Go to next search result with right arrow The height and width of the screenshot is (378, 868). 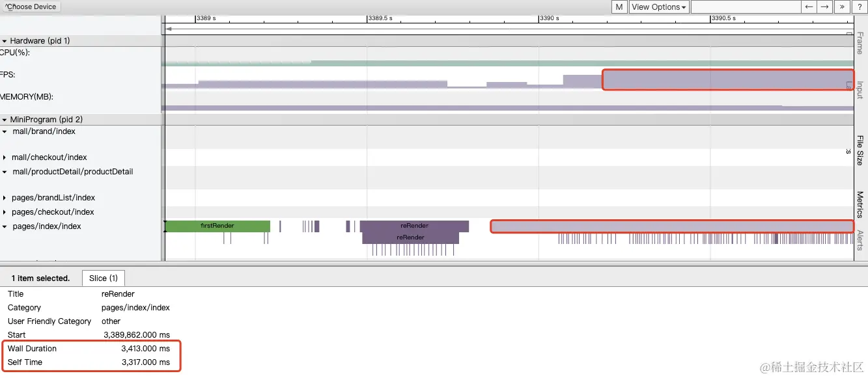point(824,7)
